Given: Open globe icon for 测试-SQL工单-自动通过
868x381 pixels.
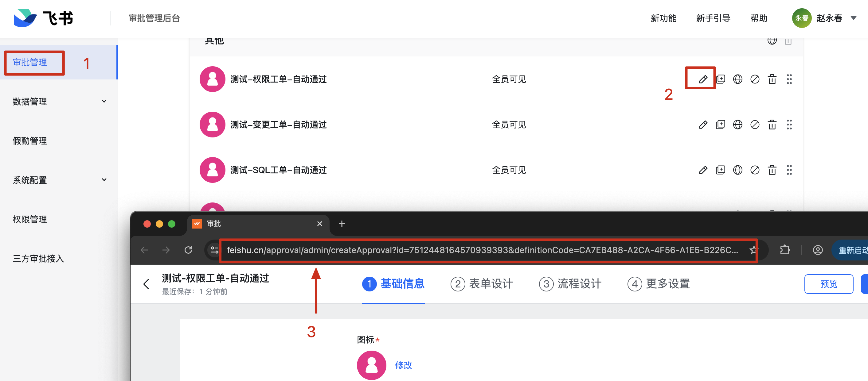Looking at the screenshot, I should pos(737,170).
